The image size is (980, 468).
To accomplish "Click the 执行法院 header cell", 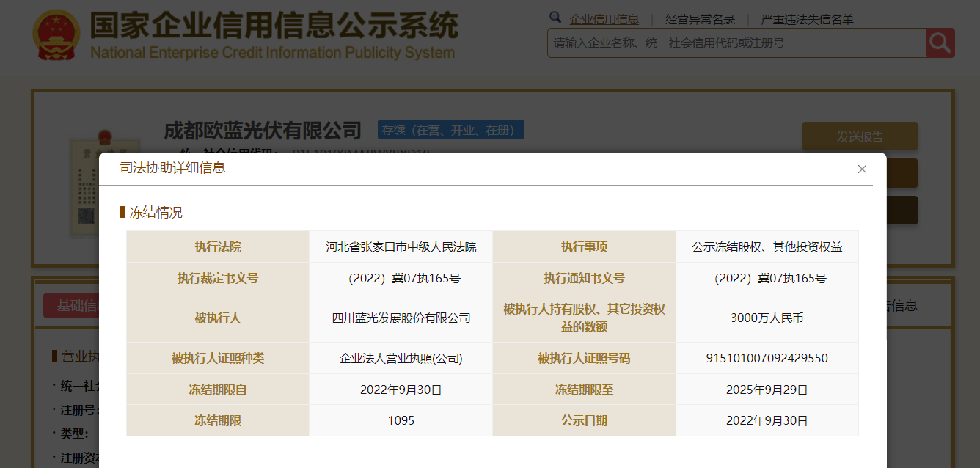I will click(218, 247).
